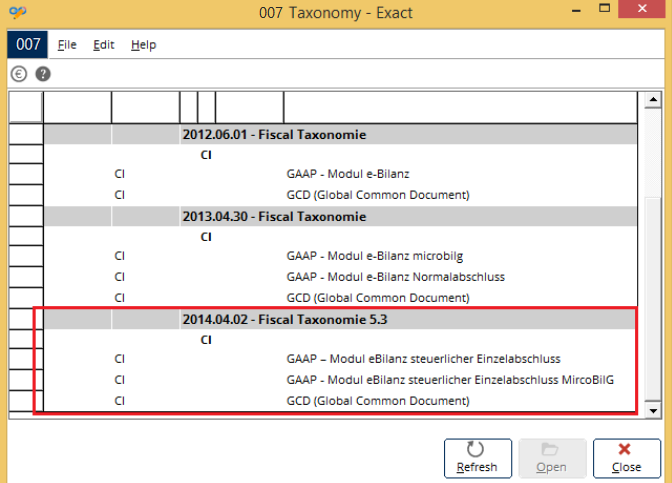Select the 007 company tab

(x=28, y=44)
